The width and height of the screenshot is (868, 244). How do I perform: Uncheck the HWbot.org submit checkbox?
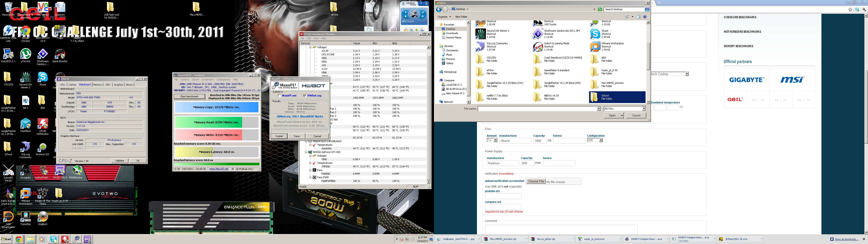[305, 96]
